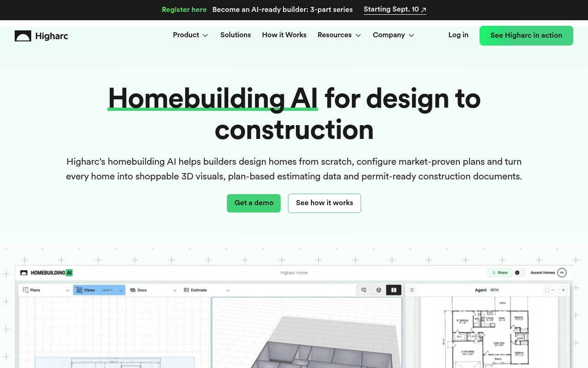Viewport: 588px width, 368px height.
Task: Click the Views icon in app toolbar
Action: click(x=79, y=290)
